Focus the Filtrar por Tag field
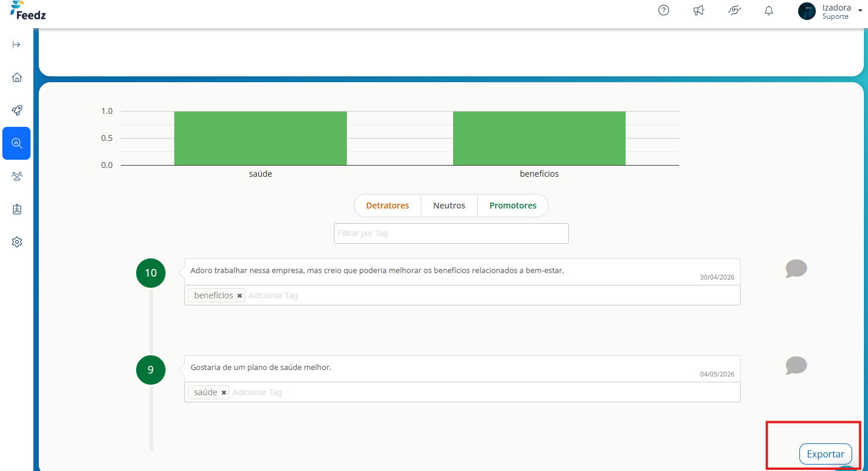This screenshot has height=471, width=868. click(451, 233)
